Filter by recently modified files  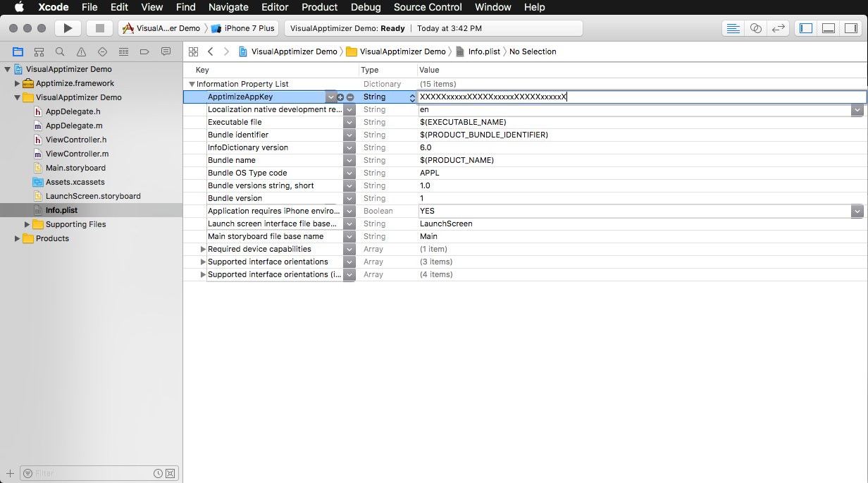tap(159, 473)
